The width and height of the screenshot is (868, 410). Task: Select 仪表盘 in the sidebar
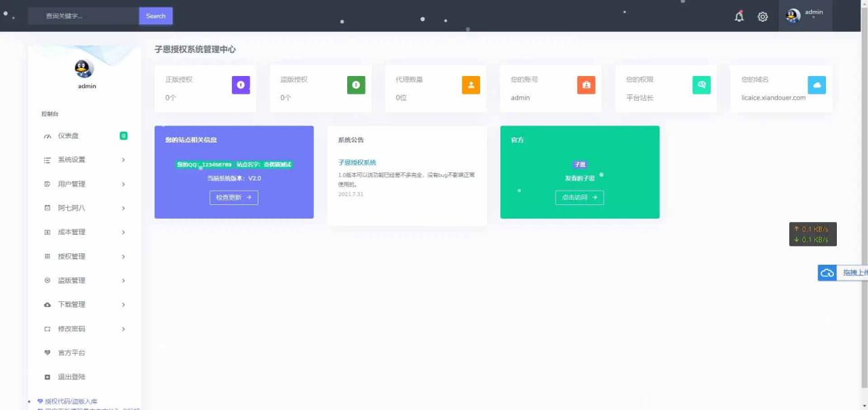click(68, 136)
